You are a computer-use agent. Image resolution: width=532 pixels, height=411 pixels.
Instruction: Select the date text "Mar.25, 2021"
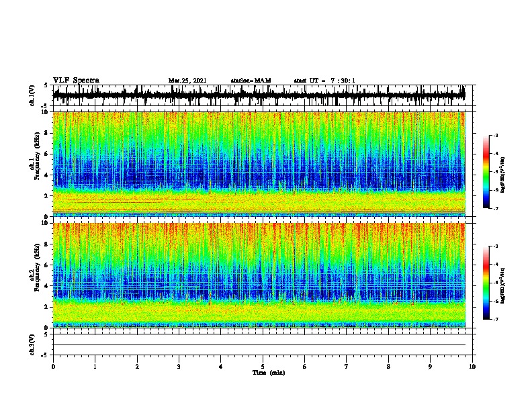click(x=187, y=81)
